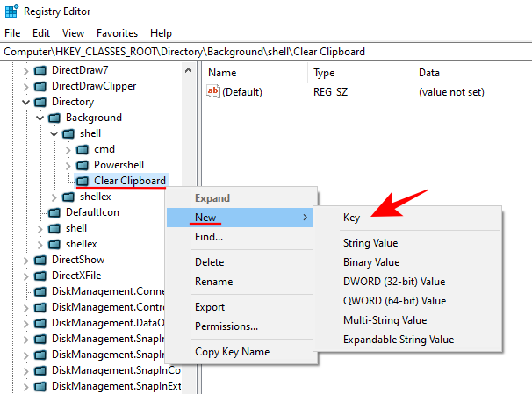Click the DirectShow folder icon
Screen dimensions: 532x394
pyautogui.click(x=40, y=260)
